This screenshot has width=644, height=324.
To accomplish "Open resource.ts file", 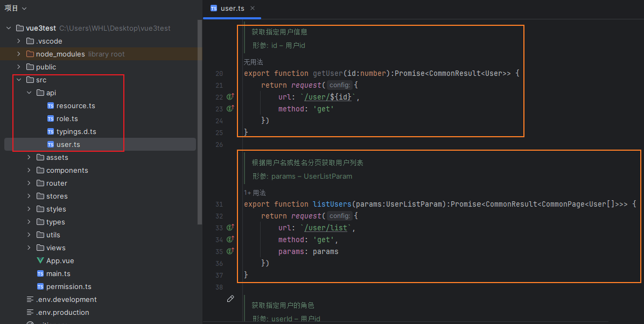I will coord(75,106).
